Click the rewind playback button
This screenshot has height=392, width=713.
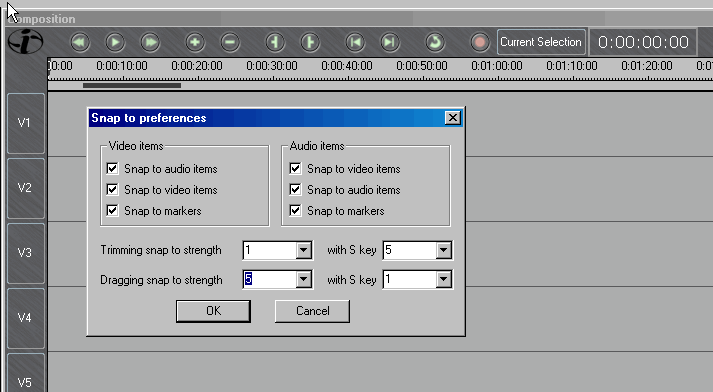click(x=80, y=42)
